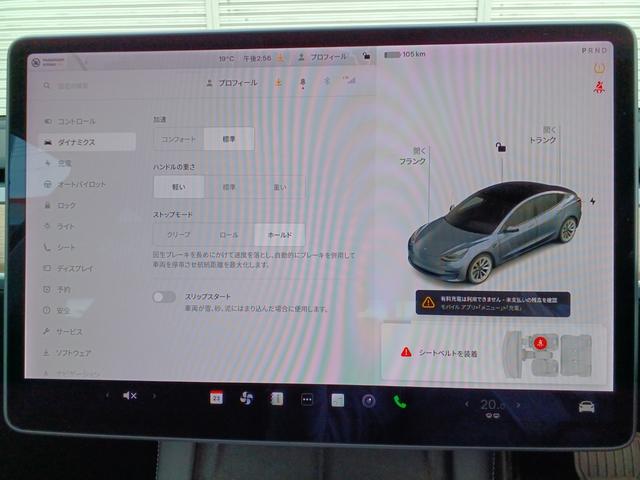640x480 pixels.
Task: Open the 充電 charging menu
Action: (58, 163)
